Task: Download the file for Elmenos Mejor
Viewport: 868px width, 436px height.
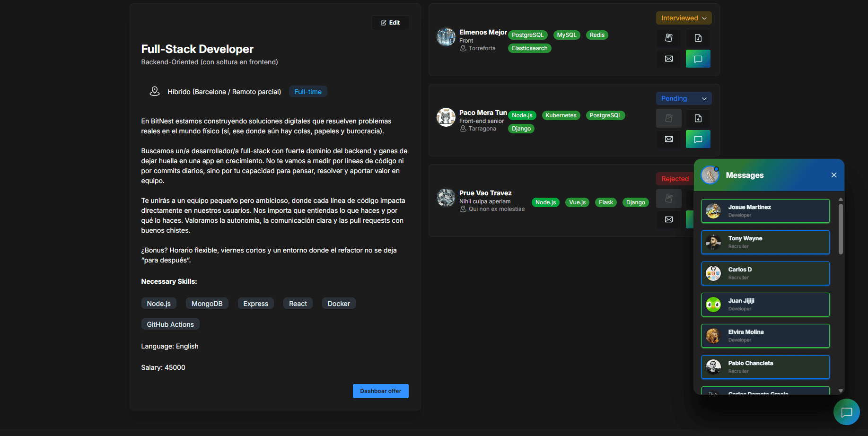Action: tap(698, 38)
